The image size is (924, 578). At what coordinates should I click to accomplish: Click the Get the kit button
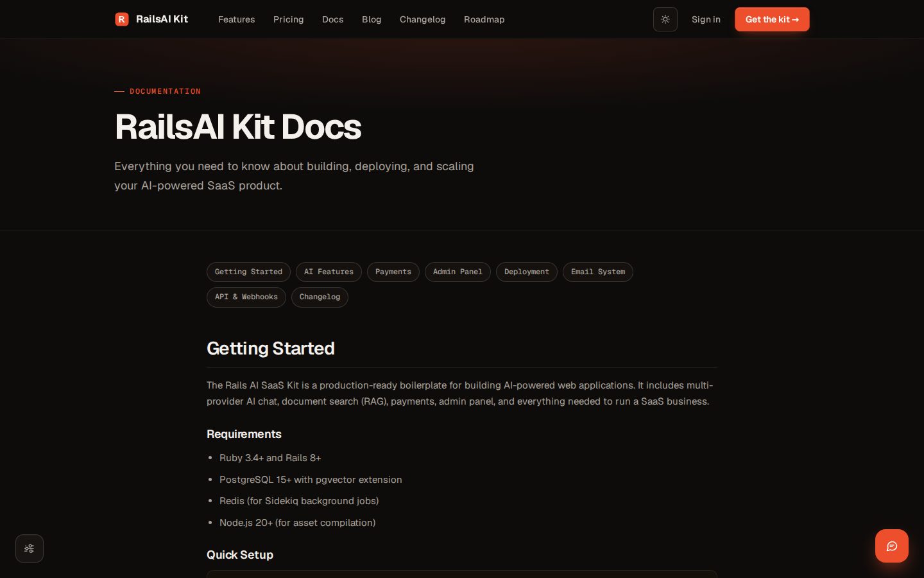[x=772, y=19]
